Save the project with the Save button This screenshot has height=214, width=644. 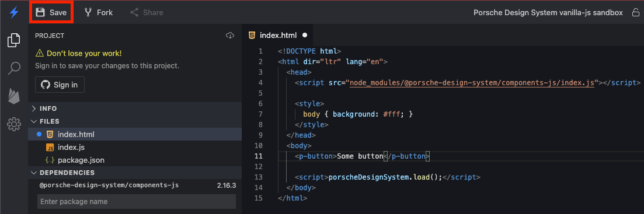click(x=51, y=13)
